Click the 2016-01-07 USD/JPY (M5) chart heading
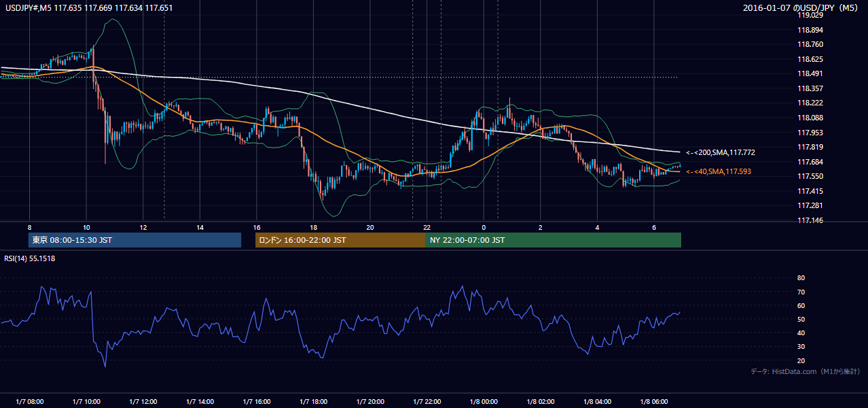The height and width of the screenshot is (408, 868). tap(801, 7)
